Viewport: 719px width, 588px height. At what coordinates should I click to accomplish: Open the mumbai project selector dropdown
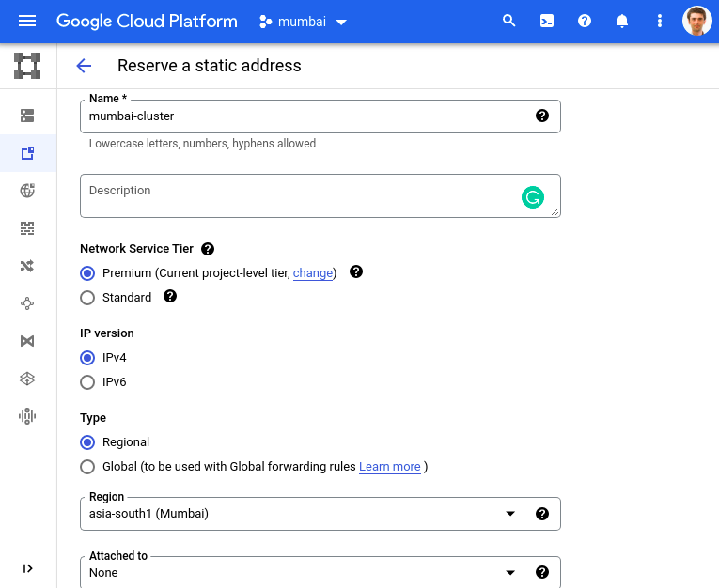[x=303, y=22]
